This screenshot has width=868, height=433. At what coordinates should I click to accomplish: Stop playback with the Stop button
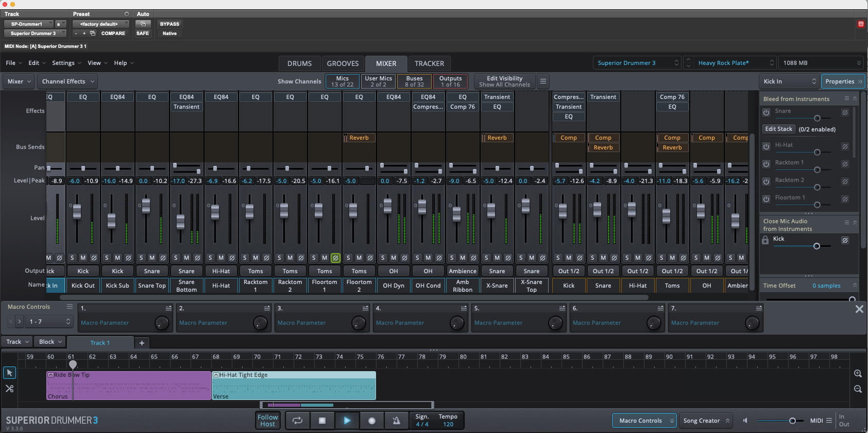click(322, 421)
